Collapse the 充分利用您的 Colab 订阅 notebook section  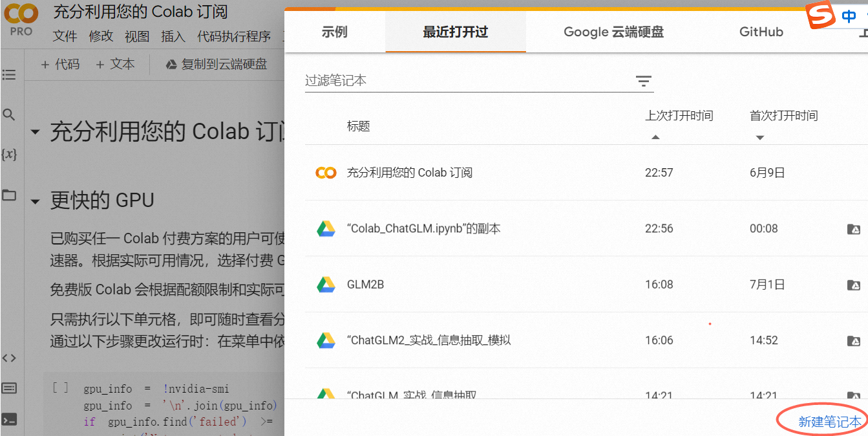35,132
